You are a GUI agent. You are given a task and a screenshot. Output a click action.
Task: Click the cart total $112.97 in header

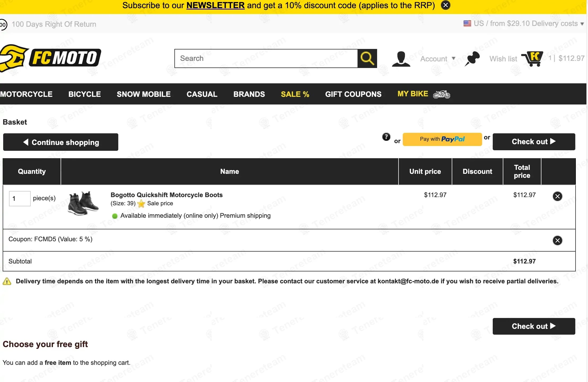[x=571, y=58]
